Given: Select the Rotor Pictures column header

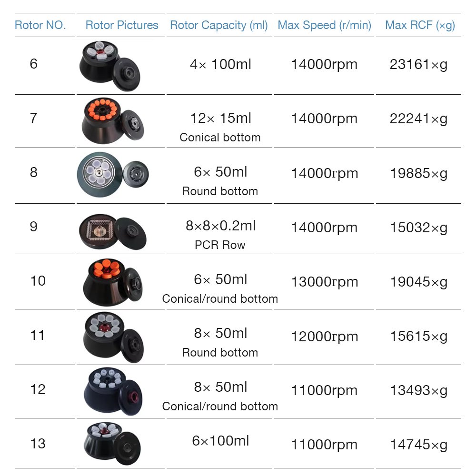Looking at the screenshot, I should click(x=122, y=25).
